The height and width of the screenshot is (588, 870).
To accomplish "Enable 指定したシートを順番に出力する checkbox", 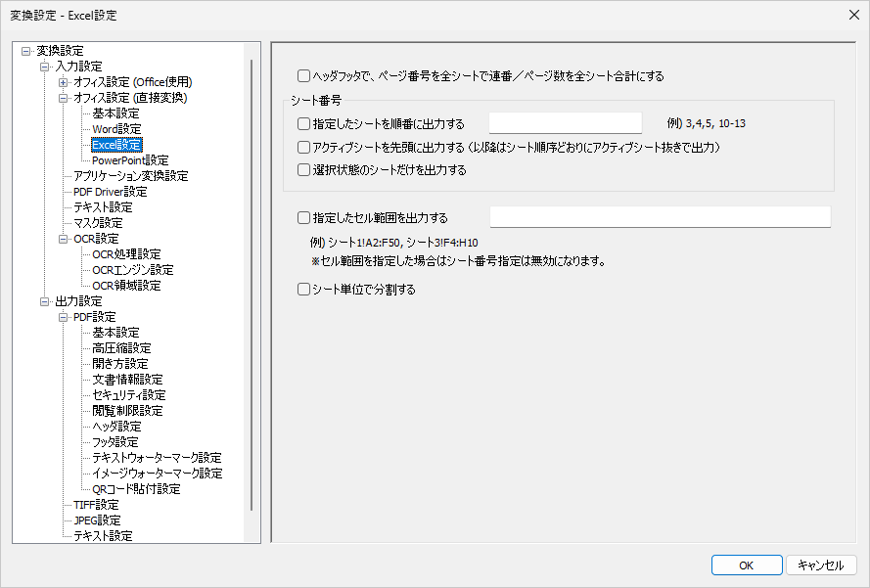I will point(304,123).
